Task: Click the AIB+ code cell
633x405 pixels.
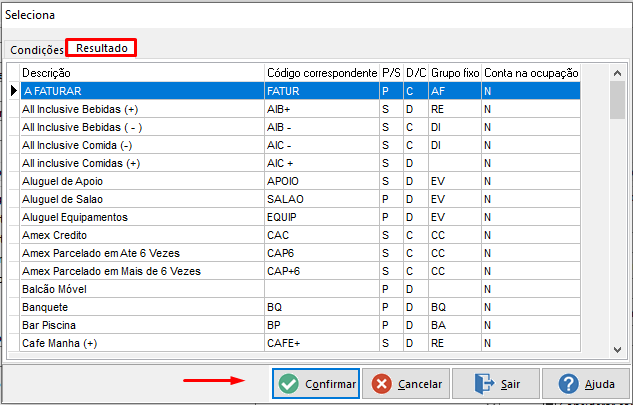Action: (x=322, y=109)
